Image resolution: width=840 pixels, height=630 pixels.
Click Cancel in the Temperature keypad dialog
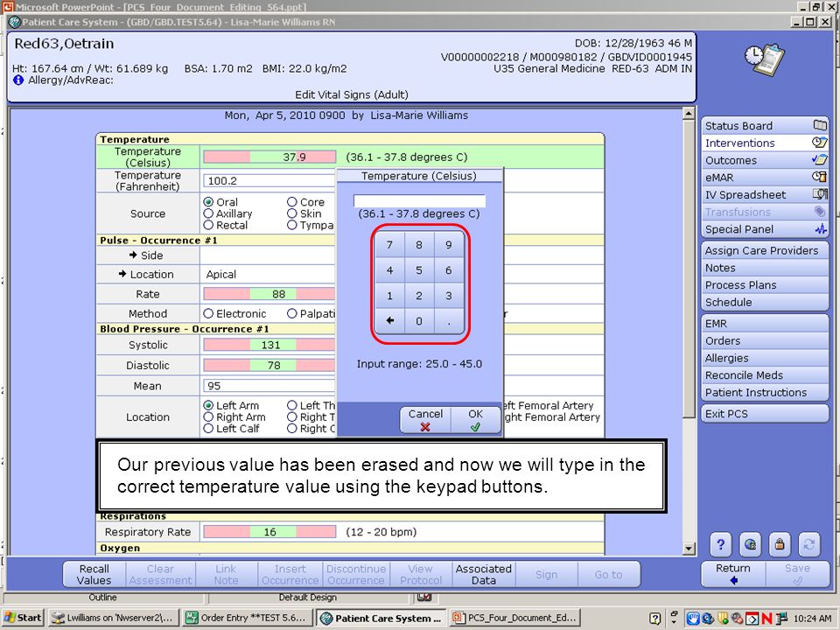(425, 420)
